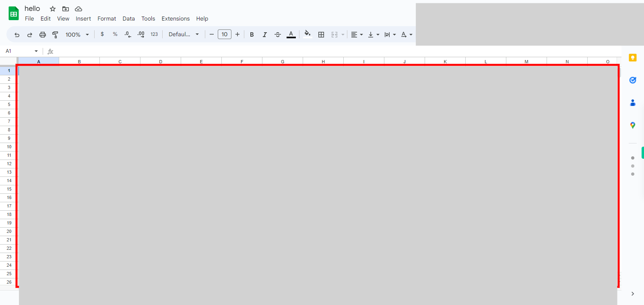Screen dimensions: 644x305
Task: Redo the last action
Action: coord(30,35)
